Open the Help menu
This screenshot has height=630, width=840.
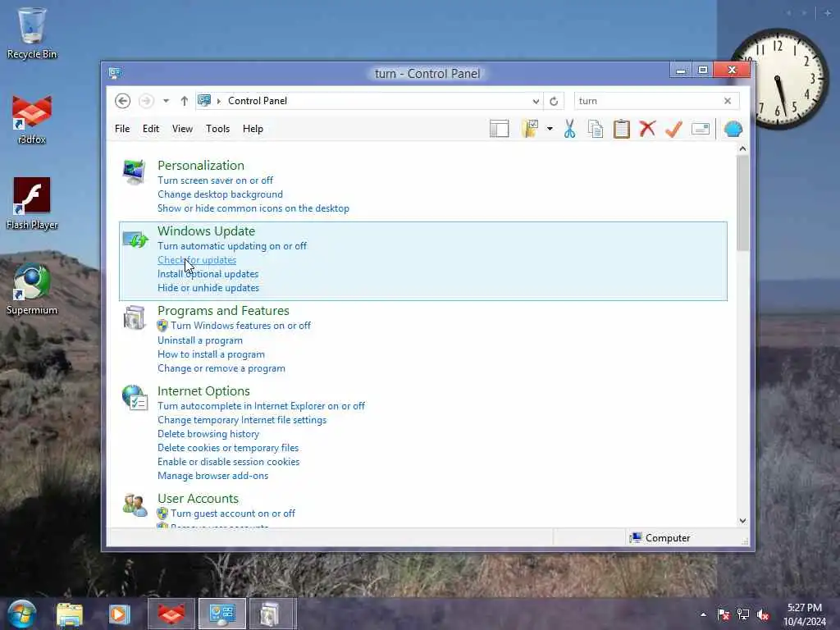pyautogui.click(x=253, y=129)
